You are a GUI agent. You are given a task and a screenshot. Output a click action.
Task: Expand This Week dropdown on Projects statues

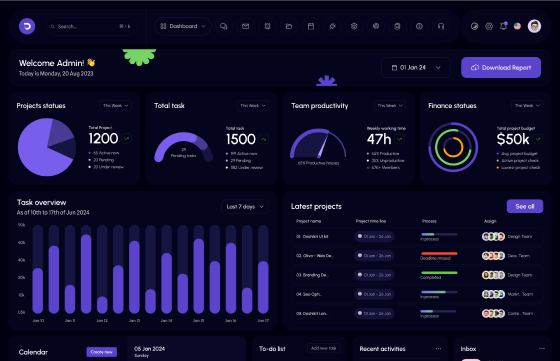click(115, 106)
